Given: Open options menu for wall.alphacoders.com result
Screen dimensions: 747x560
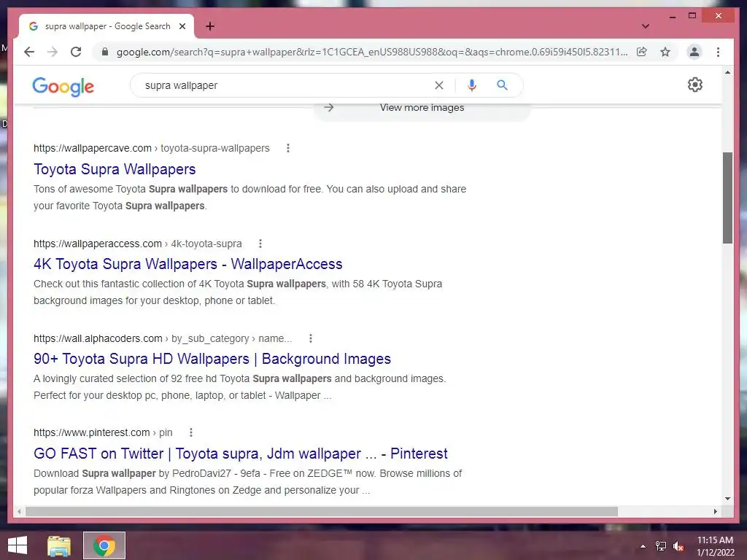Looking at the screenshot, I should 311,338.
